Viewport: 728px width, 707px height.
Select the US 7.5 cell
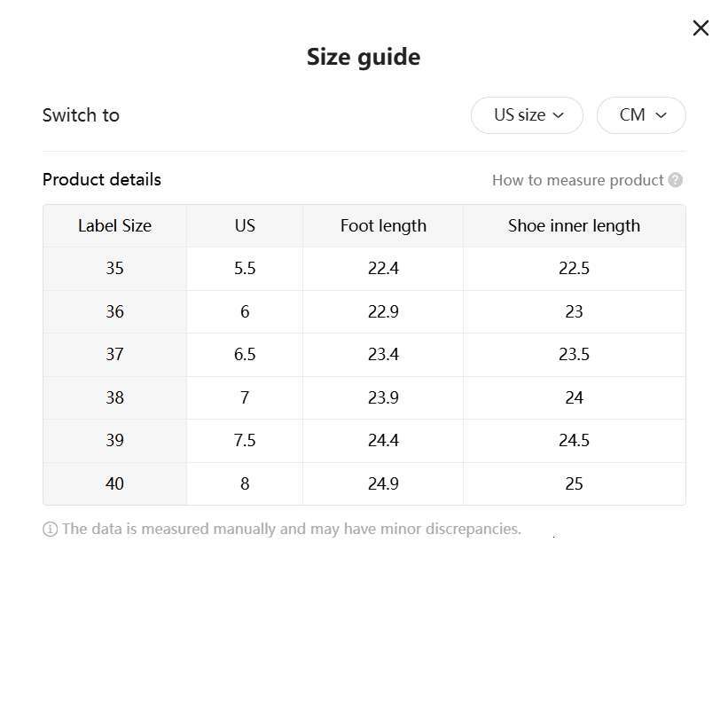[x=245, y=441]
